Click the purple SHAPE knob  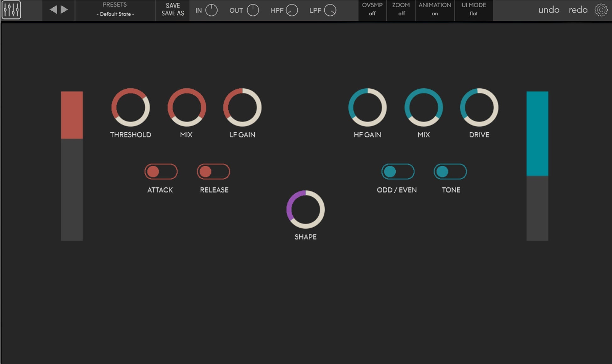point(305,209)
